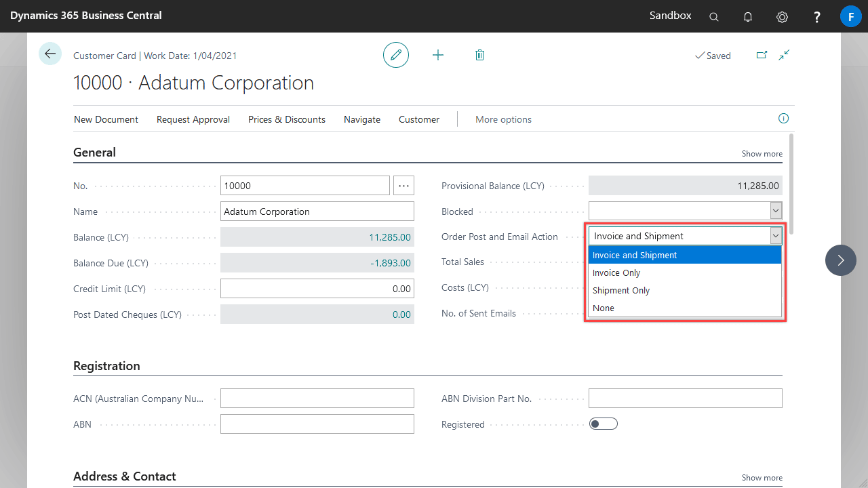Show the FactBox info icon
868x488 pixels.
(x=783, y=119)
